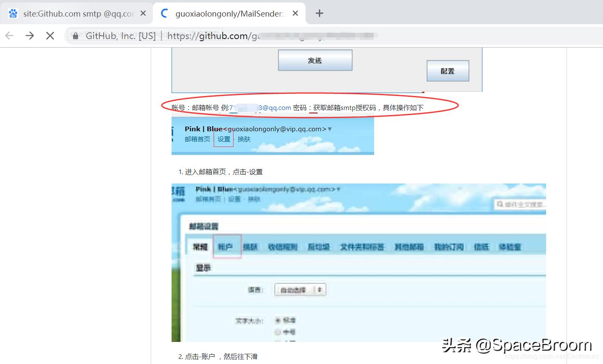This screenshot has width=603, height=364.
Task: Select the 中号 text size radio button
Action: click(x=278, y=332)
